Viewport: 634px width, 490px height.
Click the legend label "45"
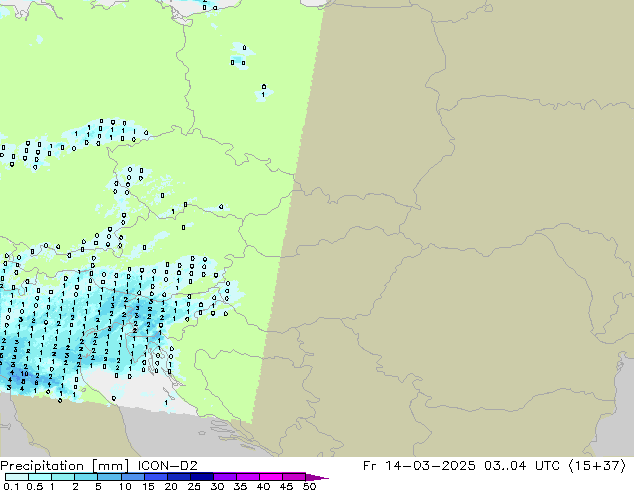[x=286, y=486]
